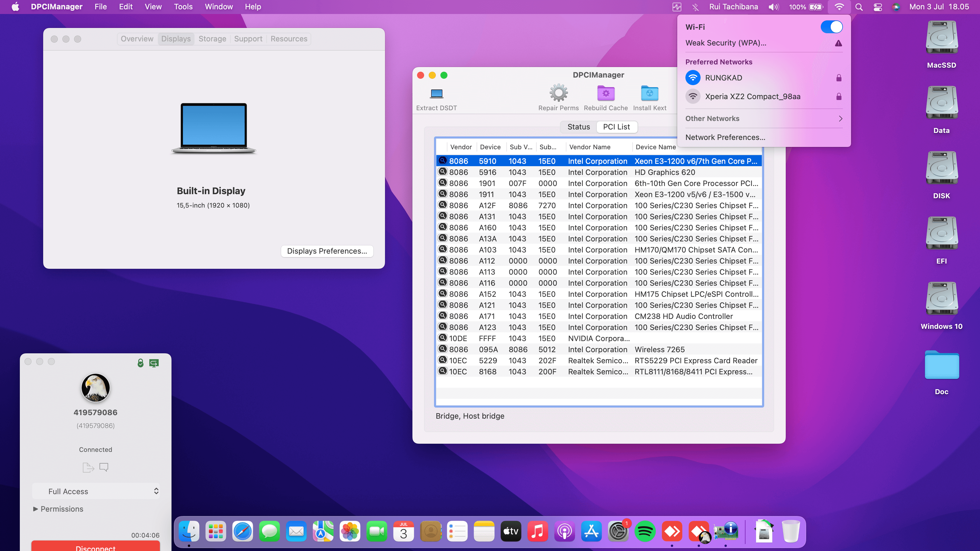Open the MacSSD drive on desktop
Screen dimensions: 980x551
pos(942,38)
